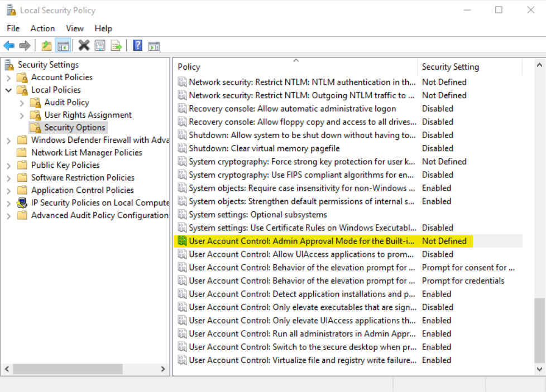Click the Back arrow toolbar icon
Screen dimensions: 546x392
coord(9,46)
